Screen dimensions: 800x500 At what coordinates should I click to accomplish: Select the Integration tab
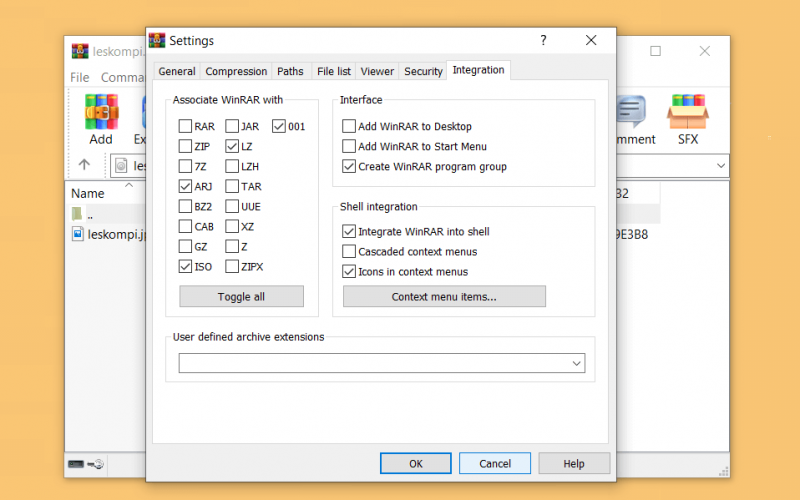[x=478, y=70]
